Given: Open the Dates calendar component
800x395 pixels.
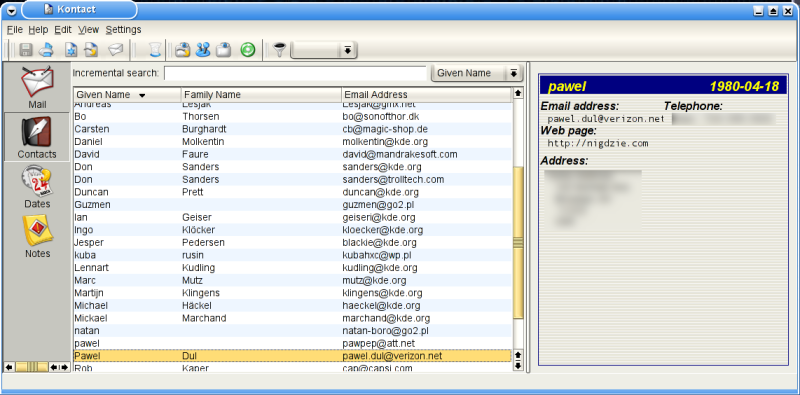Looking at the screenshot, I should coord(37,187).
